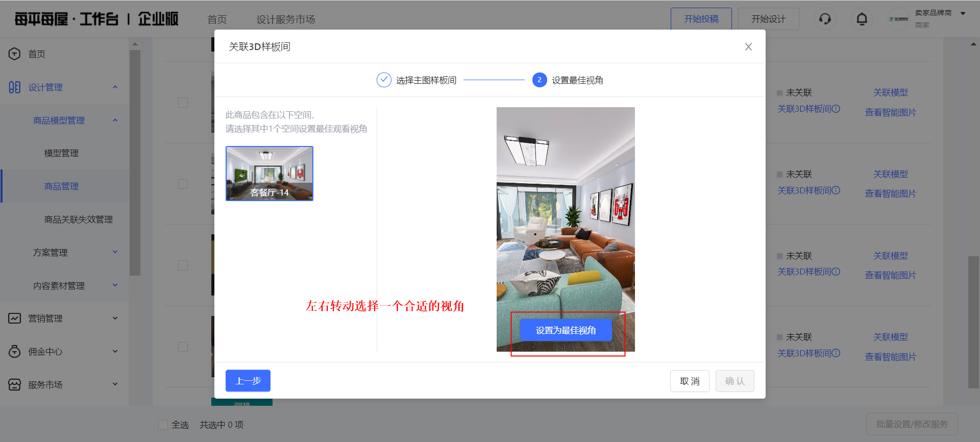Click 查看智能图片 link in the fourth row

[x=890, y=357]
